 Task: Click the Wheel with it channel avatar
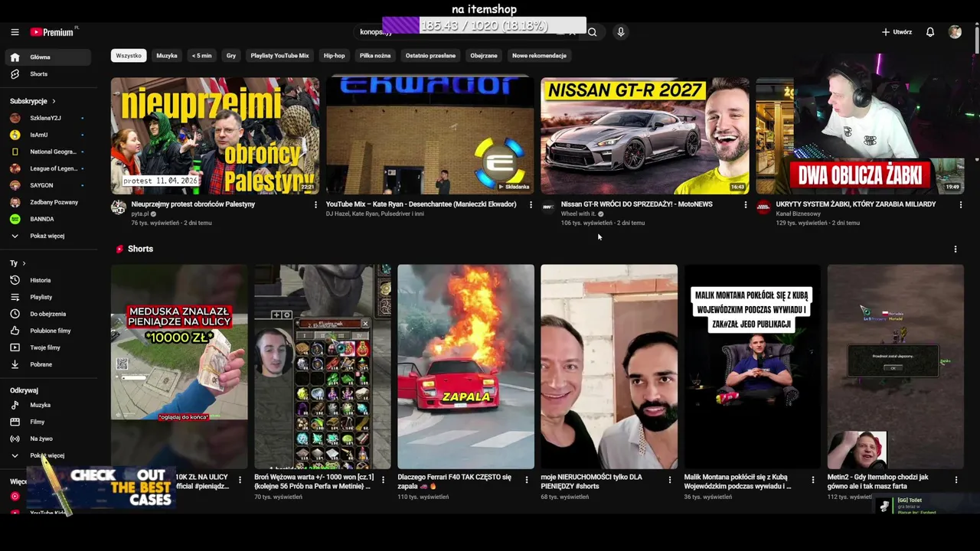[548, 207]
